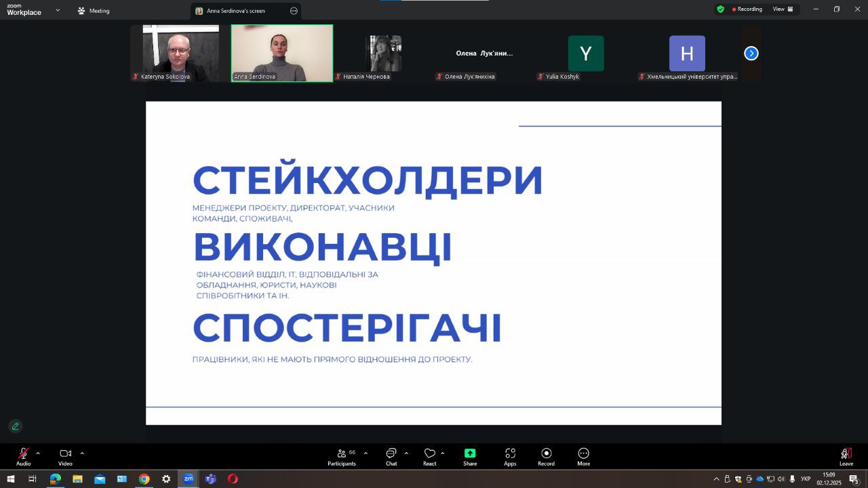
Task: Open the shared screen options ellipsis
Action: coord(294,11)
